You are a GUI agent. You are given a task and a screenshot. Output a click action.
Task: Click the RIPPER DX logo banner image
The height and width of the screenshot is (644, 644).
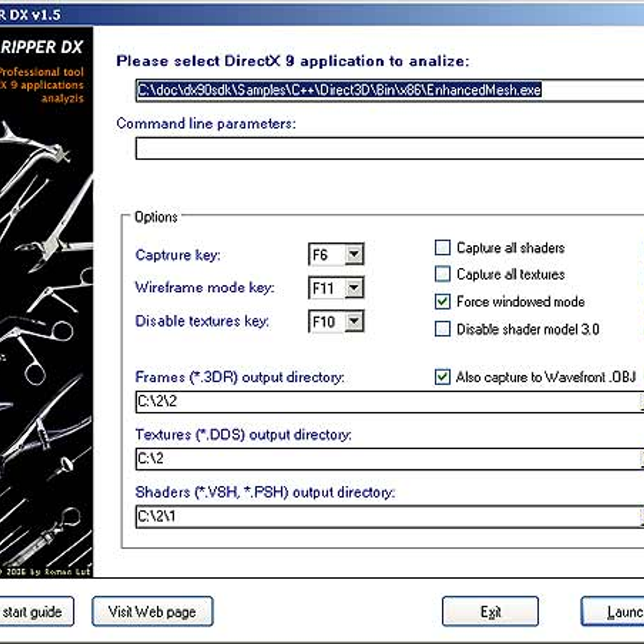click(x=46, y=302)
